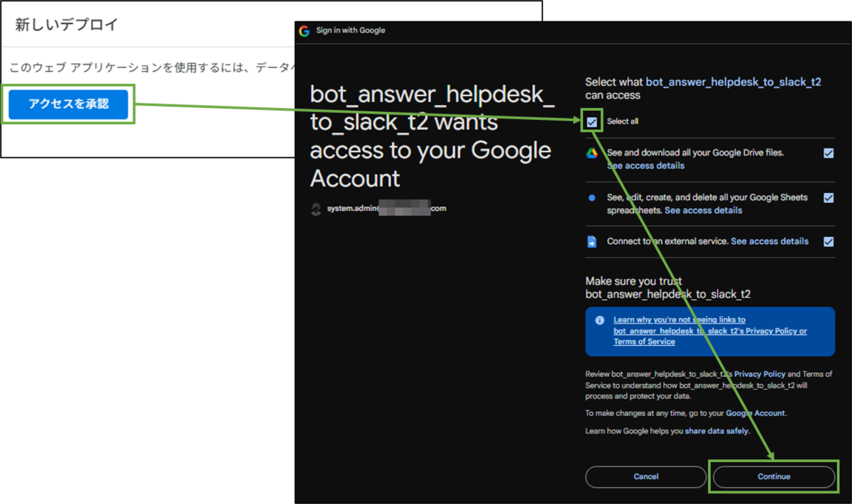Open See access details for Google Sheets
Image resolution: width=852 pixels, height=504 pixels.
[x=703, y=210]
